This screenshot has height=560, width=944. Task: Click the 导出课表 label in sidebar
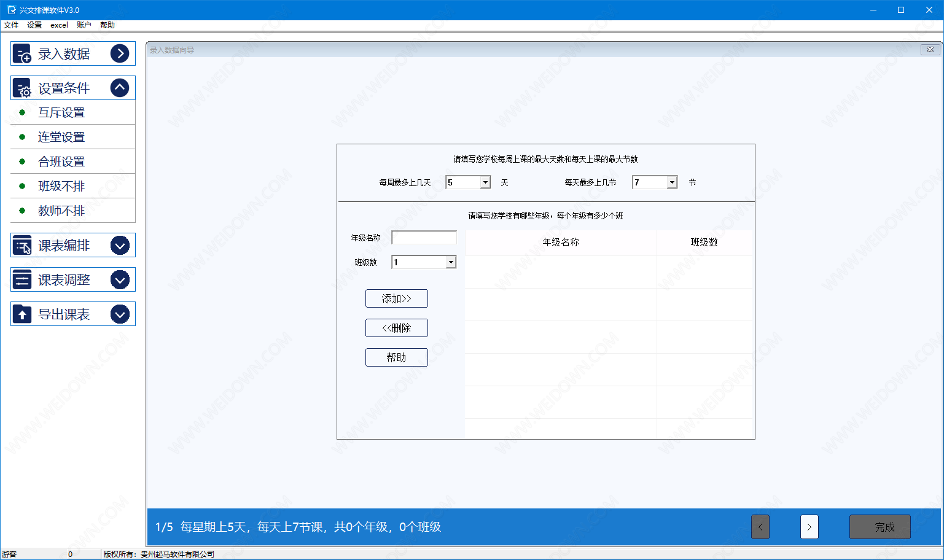coord(64,314)
